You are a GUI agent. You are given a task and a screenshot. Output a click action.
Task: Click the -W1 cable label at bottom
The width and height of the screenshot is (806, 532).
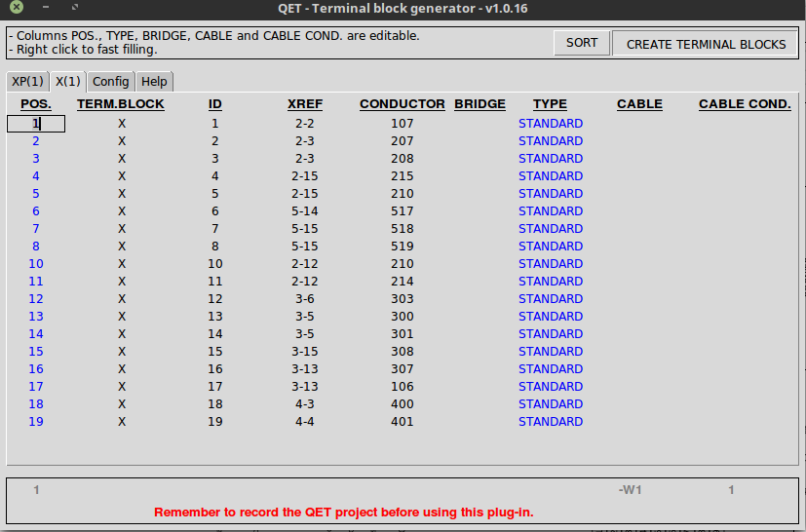(631, 490)
